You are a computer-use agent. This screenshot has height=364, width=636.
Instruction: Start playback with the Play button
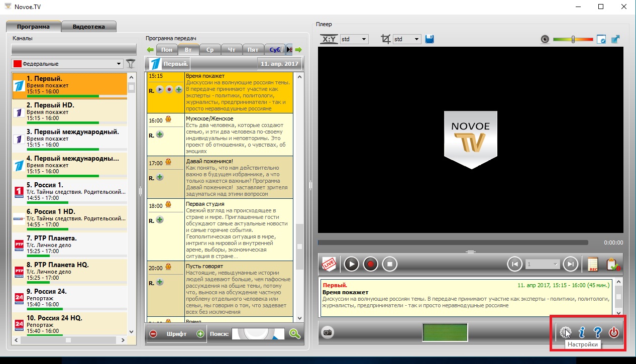351,264
